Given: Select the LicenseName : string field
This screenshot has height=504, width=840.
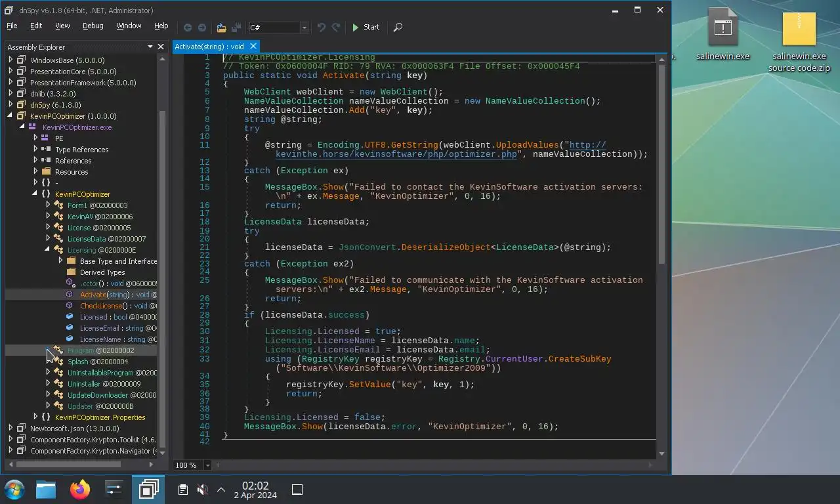Looking at the screenshot, I should point(118,339).
